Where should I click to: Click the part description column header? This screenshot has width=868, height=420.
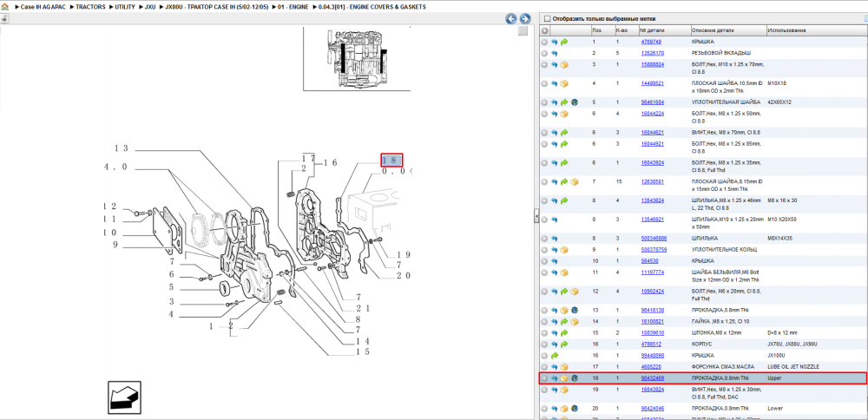click(x=728, y=30)
